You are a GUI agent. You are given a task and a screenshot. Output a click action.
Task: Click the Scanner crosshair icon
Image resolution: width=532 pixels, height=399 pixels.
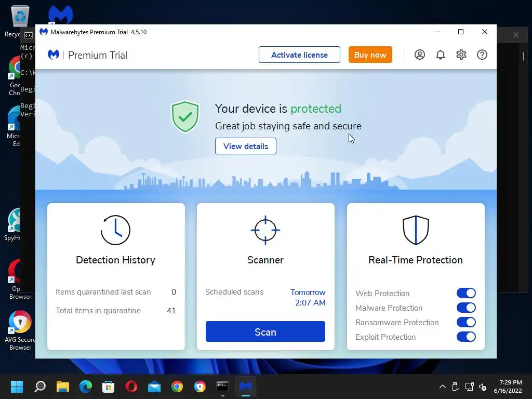(x=265, y=230)
